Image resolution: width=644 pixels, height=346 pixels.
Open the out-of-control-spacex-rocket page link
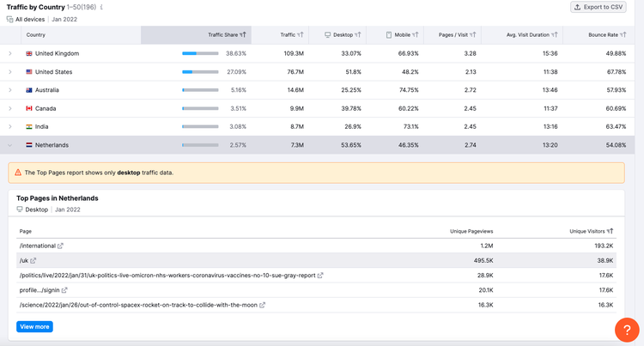coord(138,305)
